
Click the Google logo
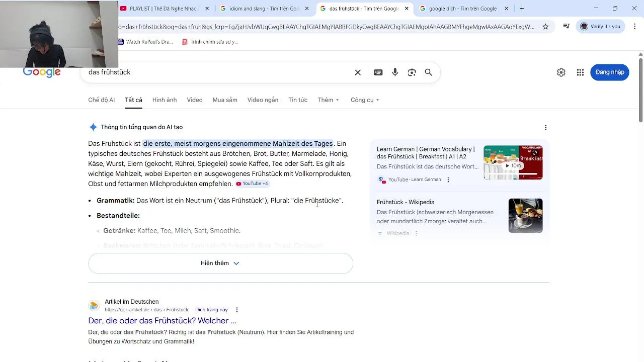pyautogui.click(x=42, y=72)
